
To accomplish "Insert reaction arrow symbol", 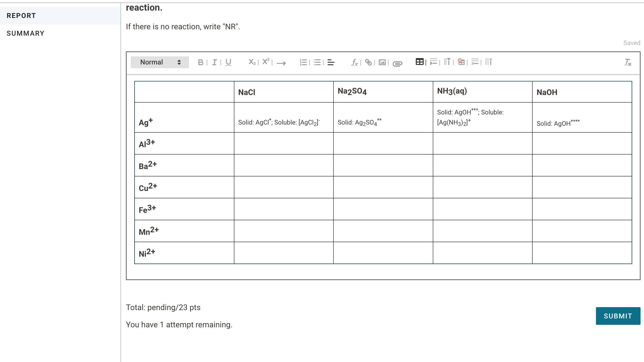I will coord(281,63).
